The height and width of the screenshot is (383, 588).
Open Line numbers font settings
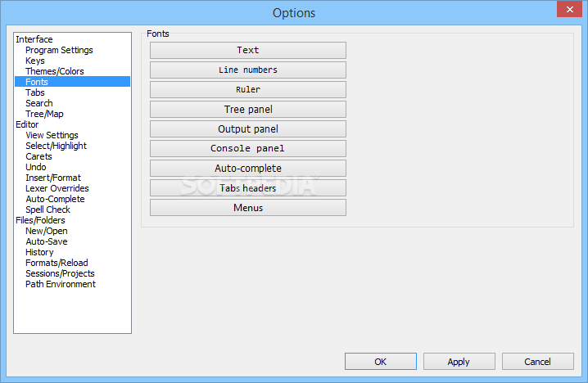click(247, 70)
